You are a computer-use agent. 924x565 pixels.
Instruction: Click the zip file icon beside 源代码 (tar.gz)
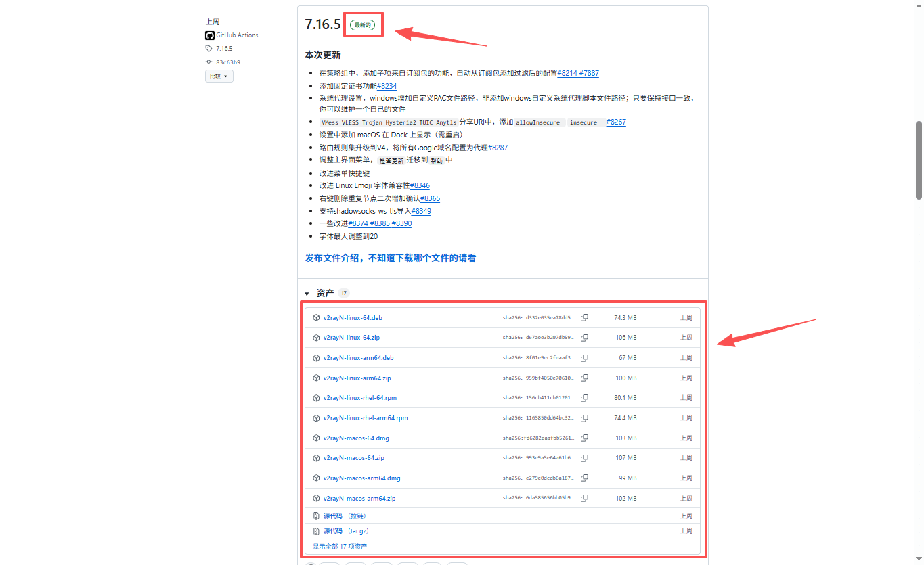(x=316, y=531)
